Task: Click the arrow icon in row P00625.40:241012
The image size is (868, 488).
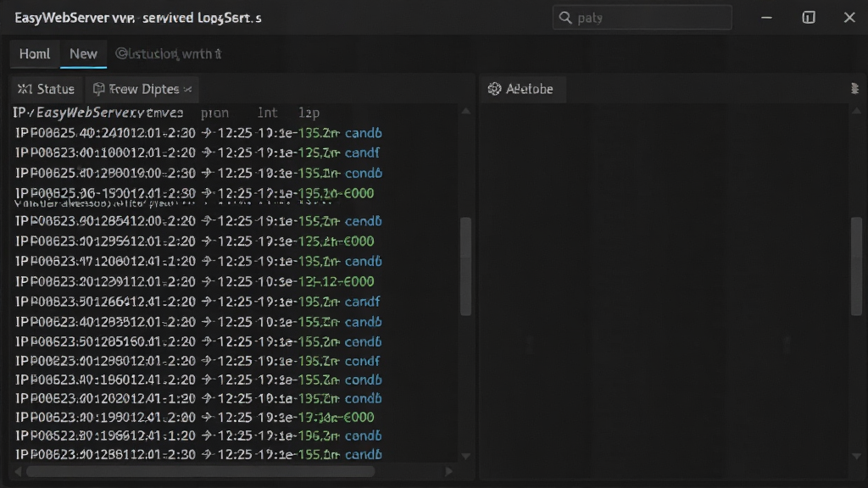Action: point(207,133)
